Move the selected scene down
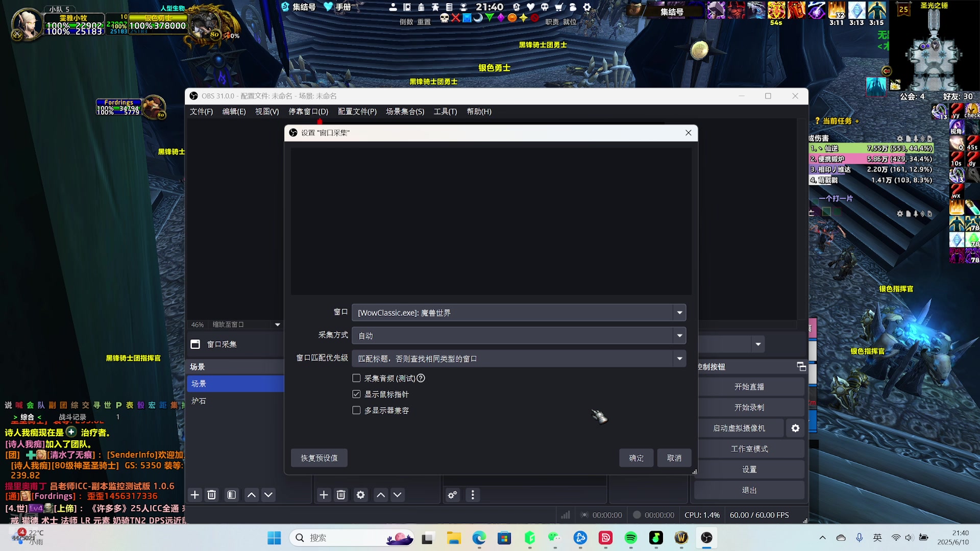 (268, 495)
